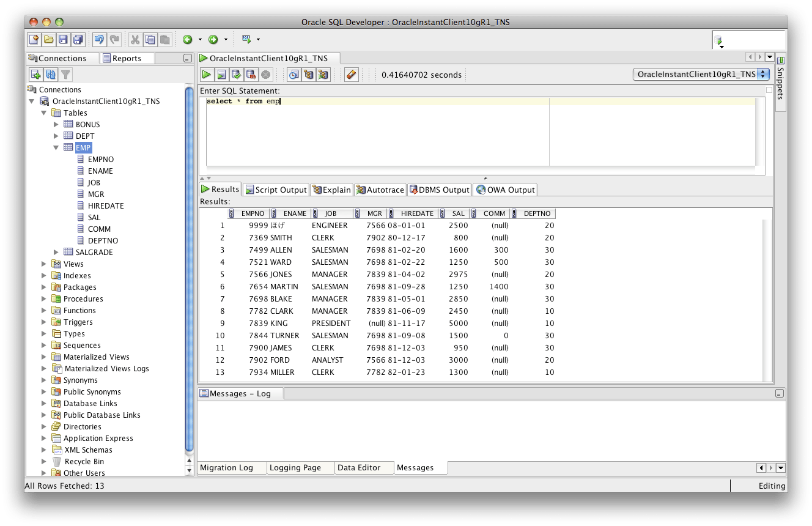Open the DBMS Output tab

point(439,190)
